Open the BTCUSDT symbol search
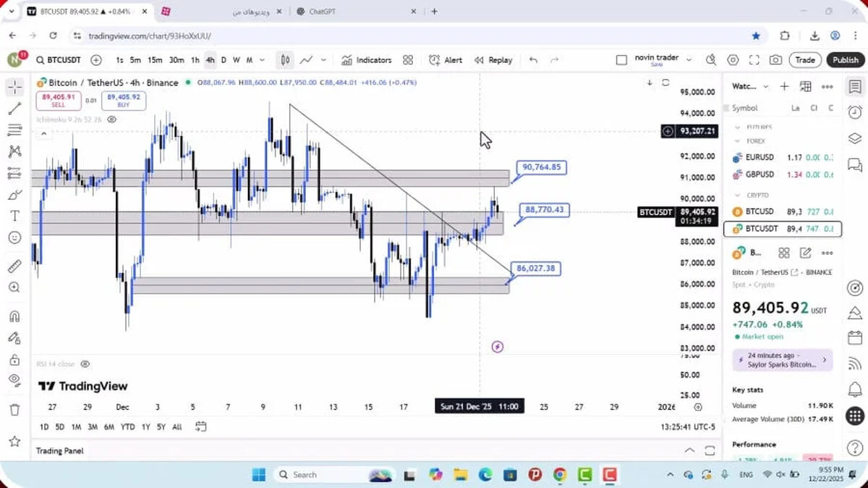 (x=58, y=60)
